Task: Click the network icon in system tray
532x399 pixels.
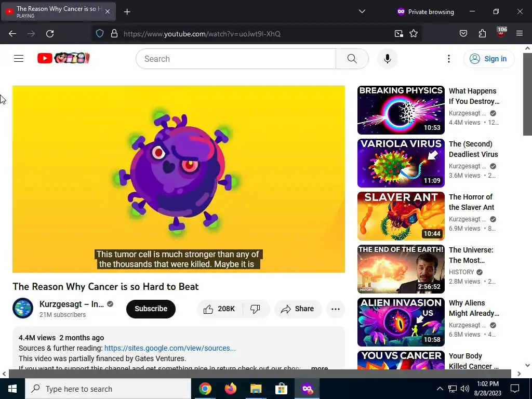Action: click(453, 389)
